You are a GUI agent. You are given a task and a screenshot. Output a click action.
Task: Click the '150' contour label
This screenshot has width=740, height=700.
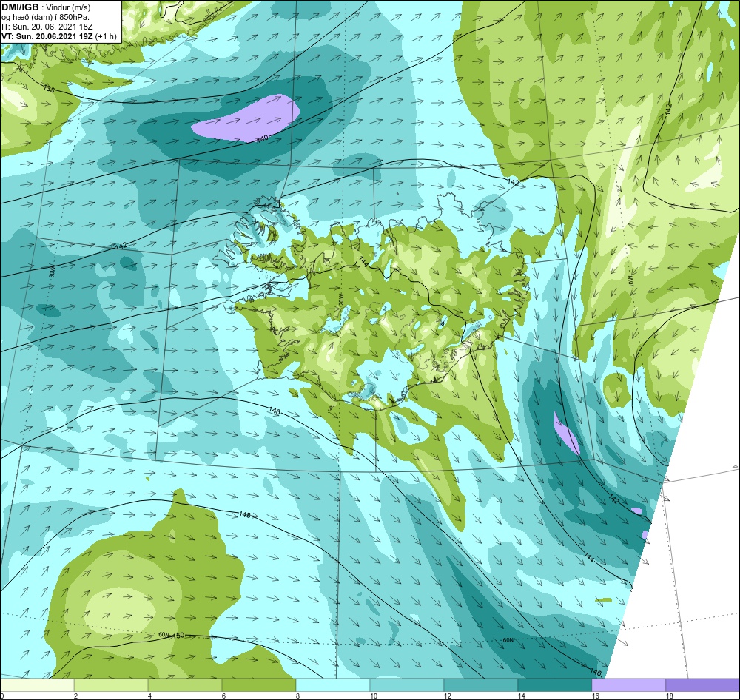point(179,636)
